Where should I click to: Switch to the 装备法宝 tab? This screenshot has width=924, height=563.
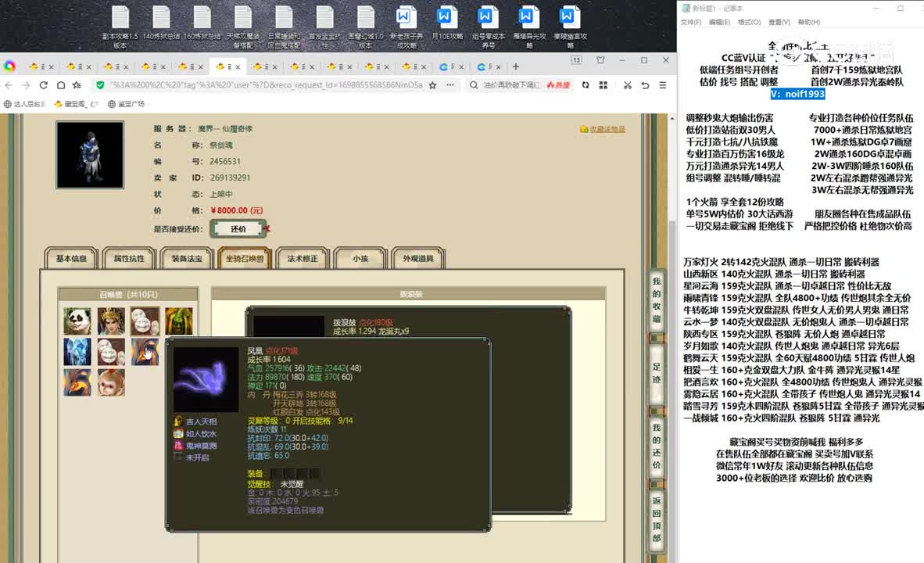tap(187, 259)
